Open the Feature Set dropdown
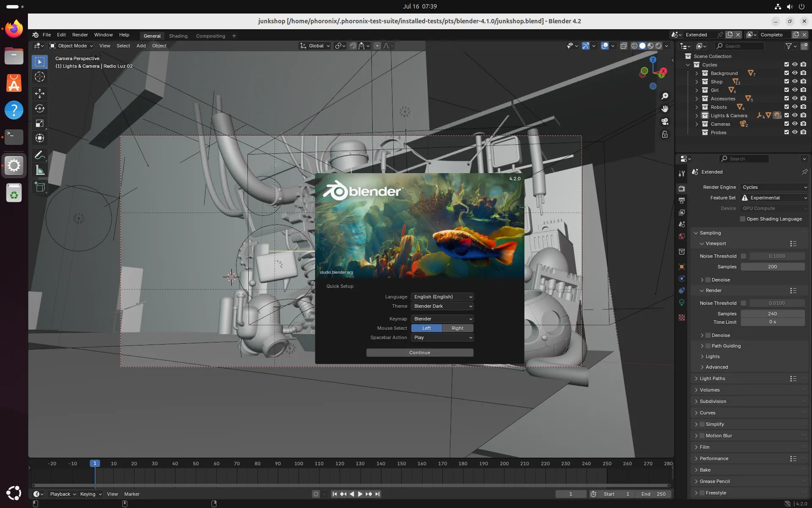 pos(774,198)
